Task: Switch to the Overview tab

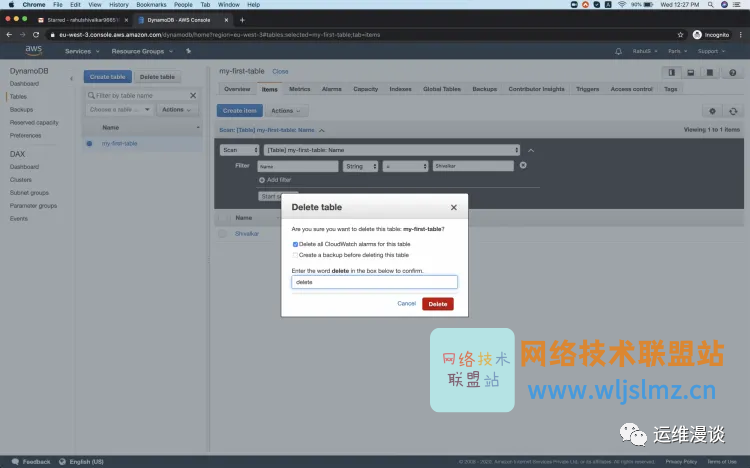Action: (x=237, y=89)
